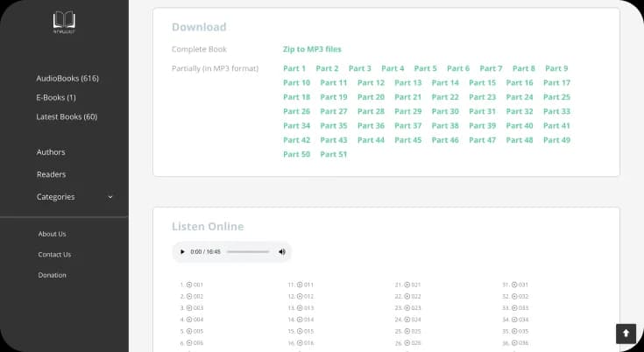Go to the Authors page
This screenshot has width=644, height=352.
coord(51,151)
